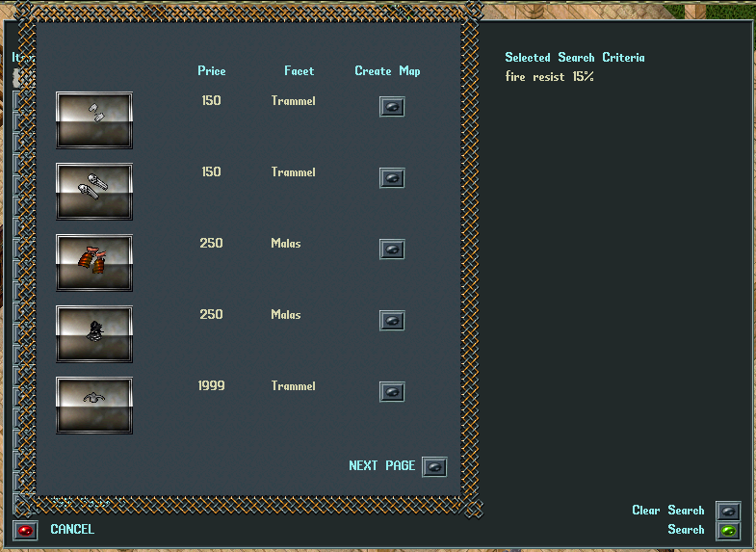The height and width of the screenshot is (552, 756).
Task: Select the red armor item thumbnail priced 250
Action: pos(94,263)
